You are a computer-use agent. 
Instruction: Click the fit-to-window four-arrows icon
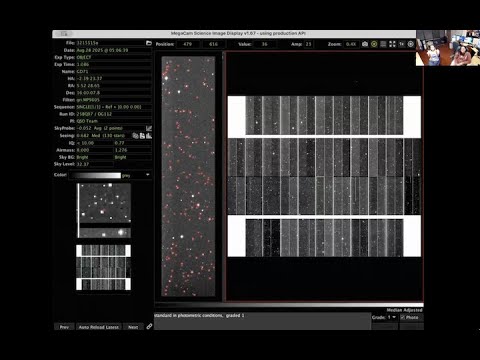click(392, 44)
